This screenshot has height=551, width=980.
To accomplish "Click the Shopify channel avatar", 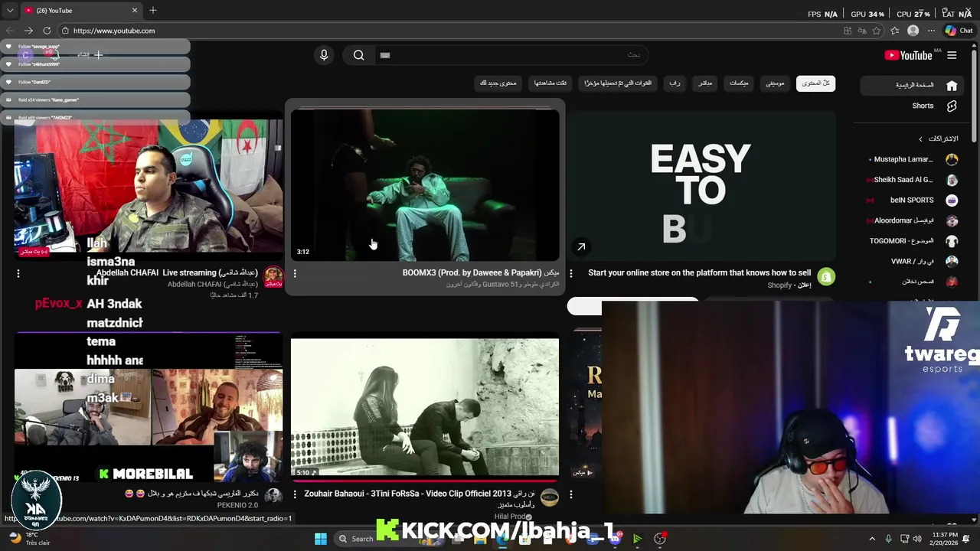I will [x=826, y=276].
